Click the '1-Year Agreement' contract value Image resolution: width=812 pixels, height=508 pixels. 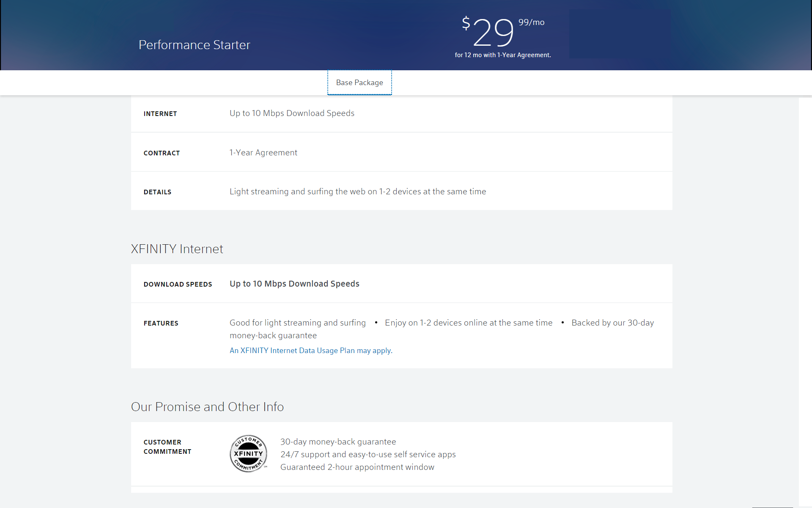[263, 153]
